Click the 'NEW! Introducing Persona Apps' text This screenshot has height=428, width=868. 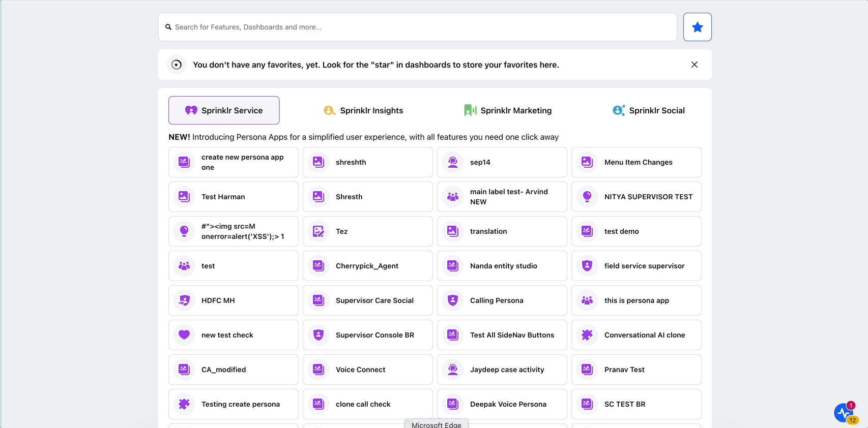tap(363, 137)
